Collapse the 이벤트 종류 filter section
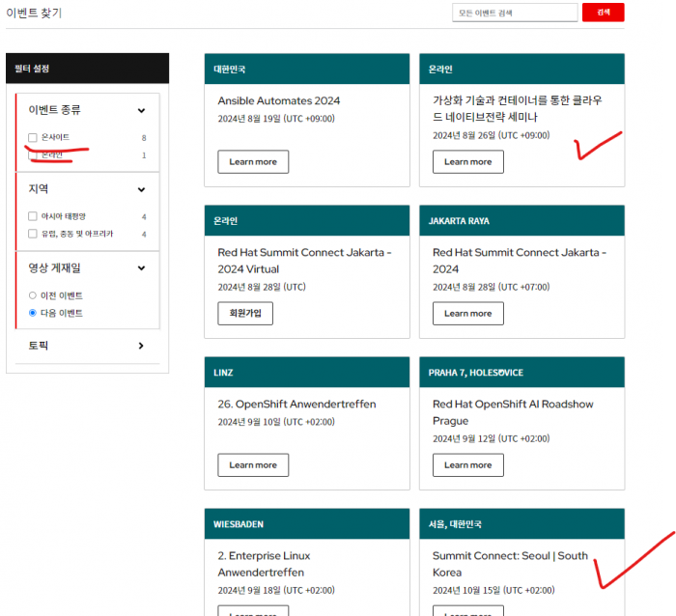This screenshot has width=676, height=616. (141, 110)
